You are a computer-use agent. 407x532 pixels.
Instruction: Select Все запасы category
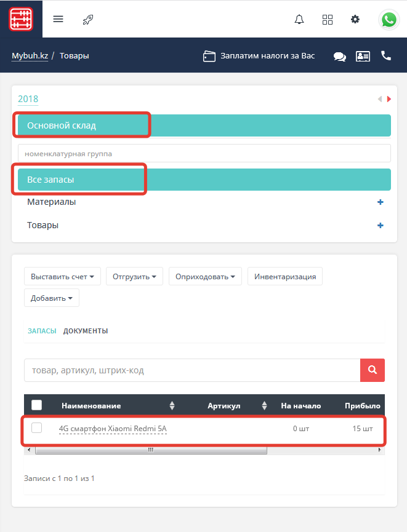click(x=204, y=180)
